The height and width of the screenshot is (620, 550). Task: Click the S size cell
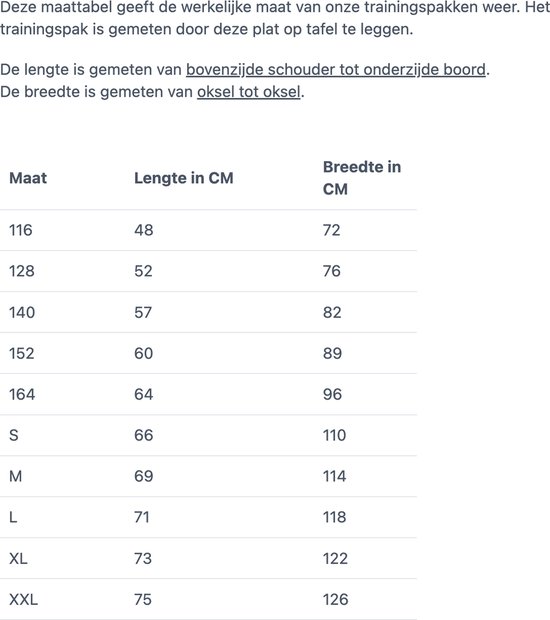[14, 435]
